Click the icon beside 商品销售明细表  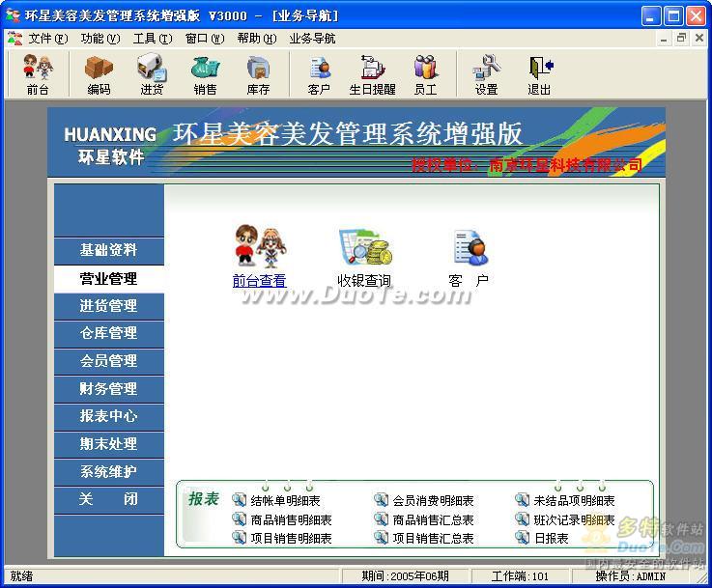(239, 519)
